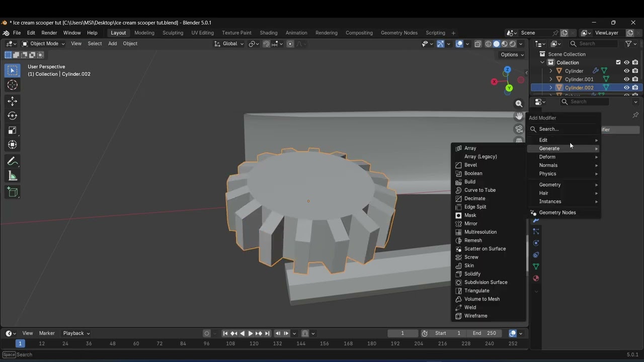Click the viewport pan hand icon
Screen dimensions: 644x362
point(519,116)
